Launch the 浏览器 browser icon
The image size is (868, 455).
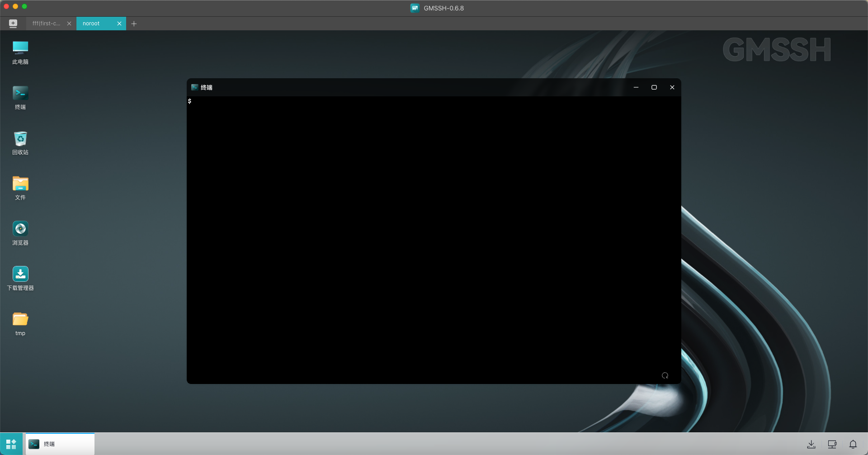click(x=20, y=233)
